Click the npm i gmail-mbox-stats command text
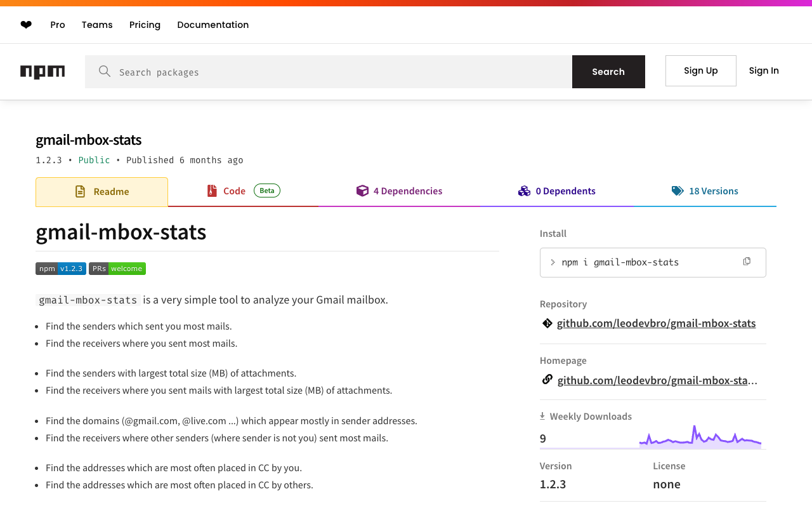The width and height of the screenshot is (812, 508). pos(620,262)
